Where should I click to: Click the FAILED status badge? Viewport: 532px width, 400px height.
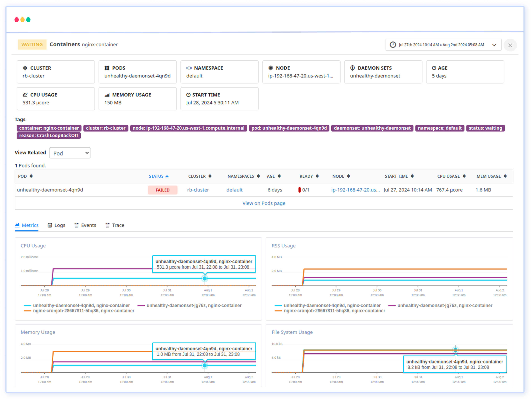tap(163, 190)
